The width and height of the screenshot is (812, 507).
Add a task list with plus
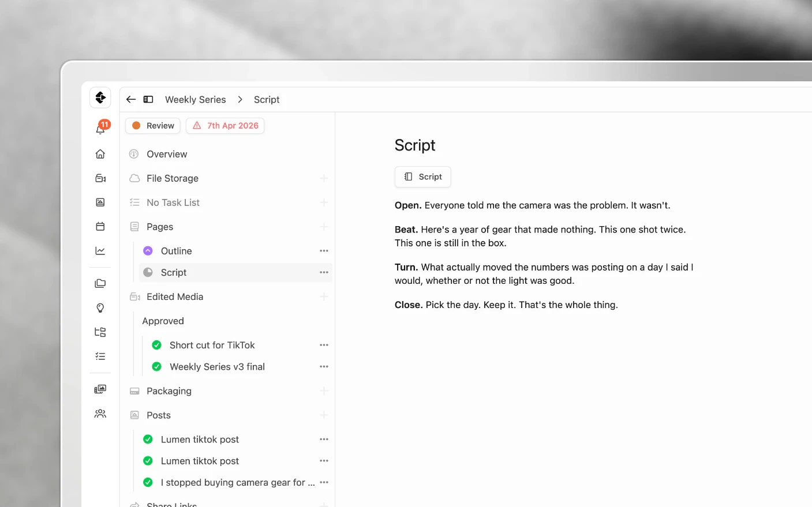click(324, 202)
